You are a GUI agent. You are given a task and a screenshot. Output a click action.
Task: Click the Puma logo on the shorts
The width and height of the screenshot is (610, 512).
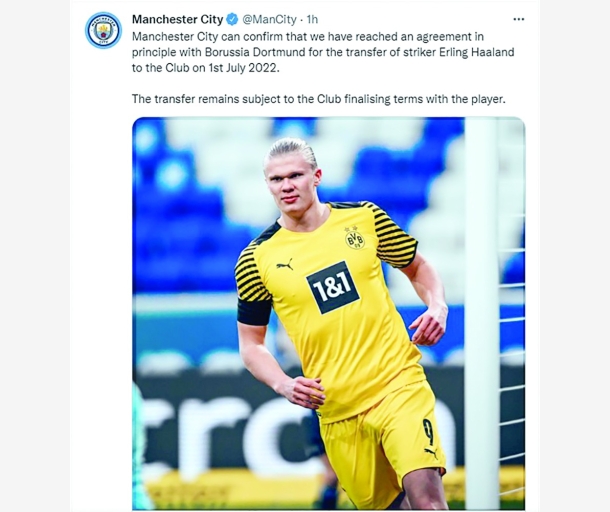431,453
